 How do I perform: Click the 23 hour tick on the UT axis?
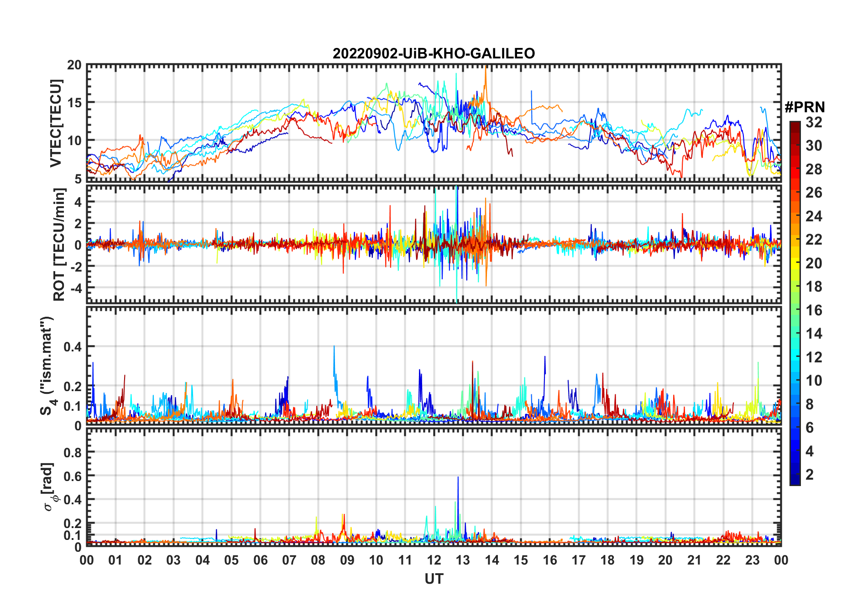click(x=753, y=560)
